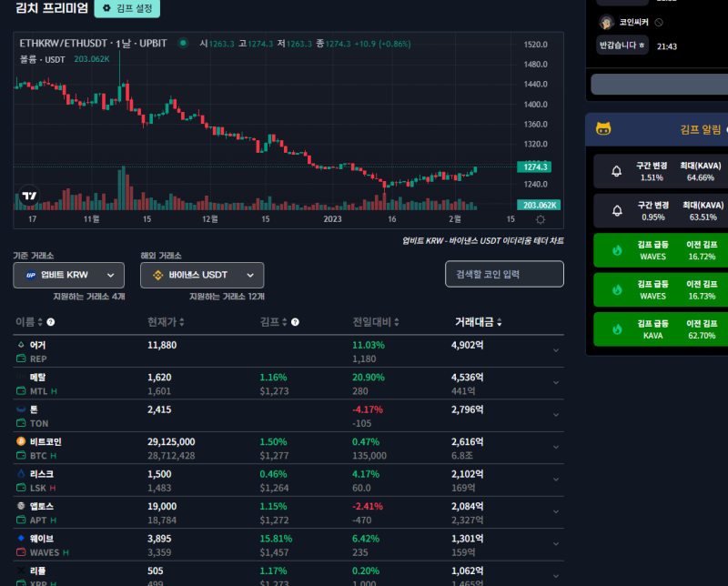This screenshot has height=586, width=728.
Task: Click the 웨이브 coin logo
Action: click(x=21, y=538)
